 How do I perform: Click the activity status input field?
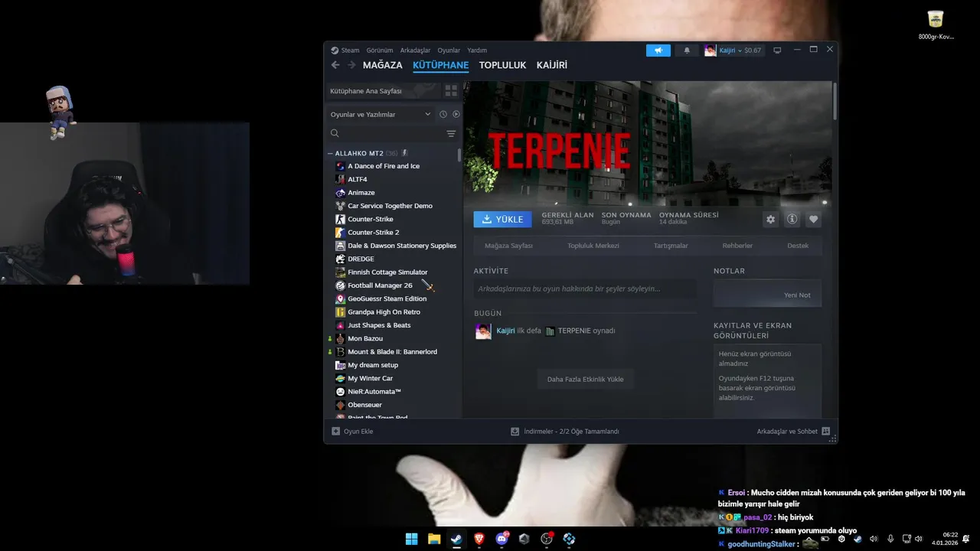click(x=585, y=289)
